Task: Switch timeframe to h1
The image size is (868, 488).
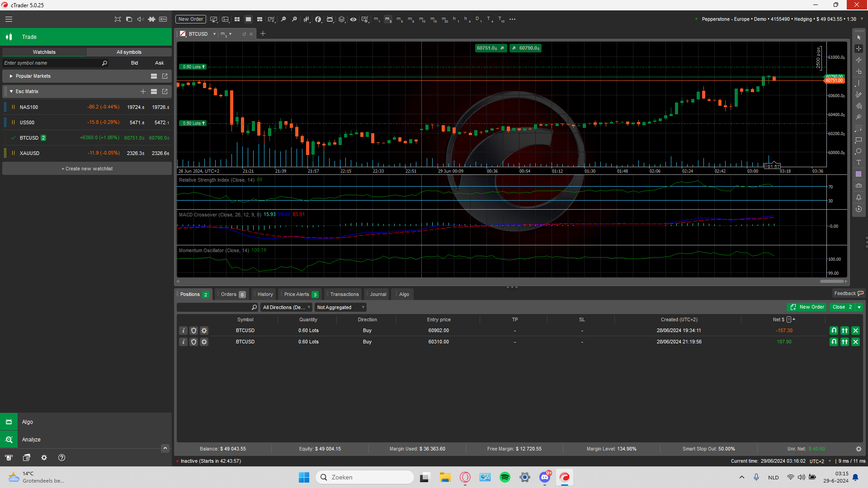Action: [456, 19]
